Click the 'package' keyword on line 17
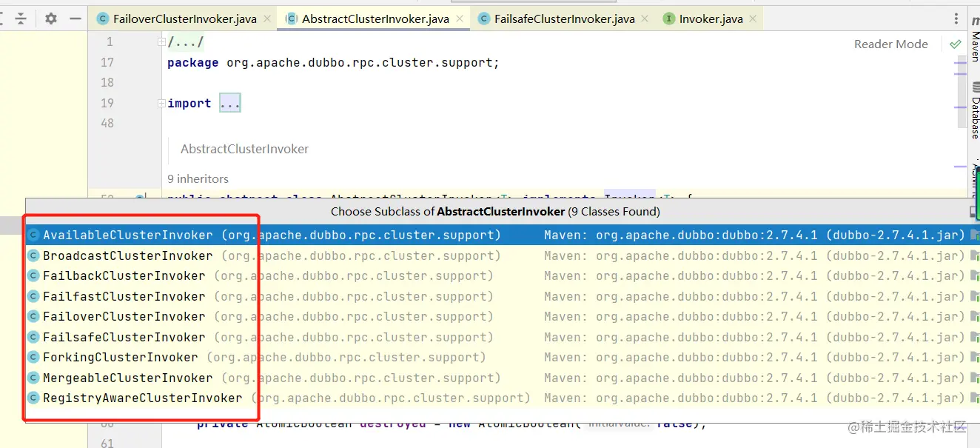The image size is (980, 448). (x=192, y=63)
